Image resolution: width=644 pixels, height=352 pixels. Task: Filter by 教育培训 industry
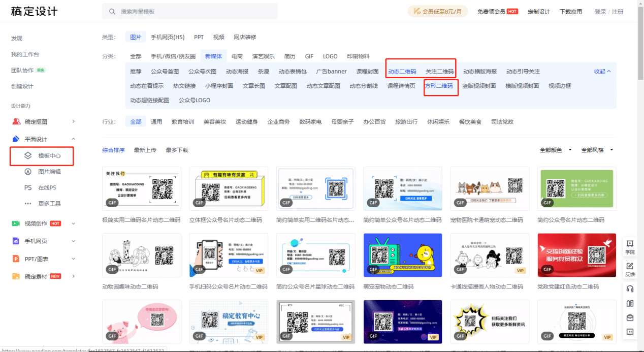[x=183, y=122]
